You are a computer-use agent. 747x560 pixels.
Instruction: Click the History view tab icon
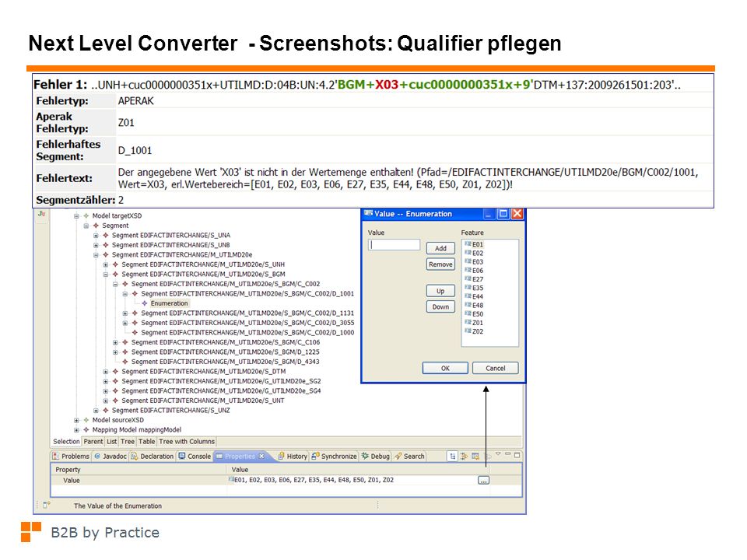coord(281,457)
